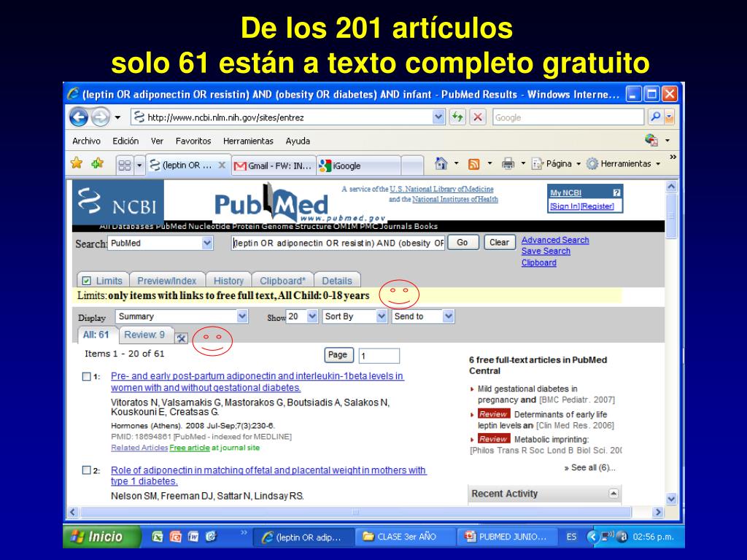Switch to the Gmail browser tab
This screenshot has height=560, width=747.
274,166
